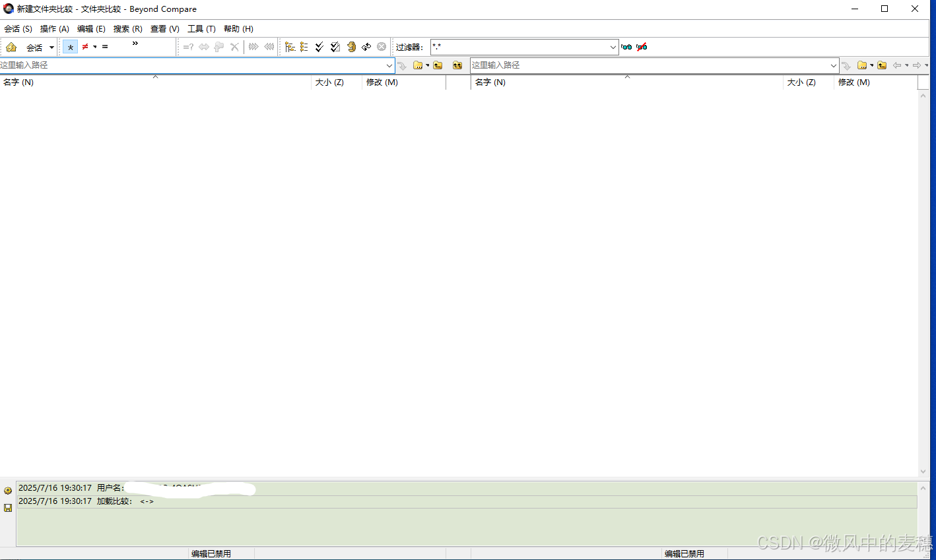The image size is (936, 560).
Task: Open the dropdown next to ≠ filter
Action: tap(95, 47)
